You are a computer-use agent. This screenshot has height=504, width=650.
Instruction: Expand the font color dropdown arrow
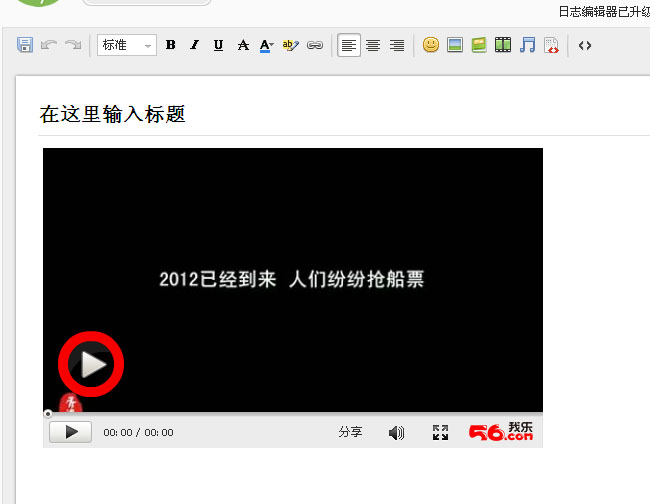click(272, 46)
